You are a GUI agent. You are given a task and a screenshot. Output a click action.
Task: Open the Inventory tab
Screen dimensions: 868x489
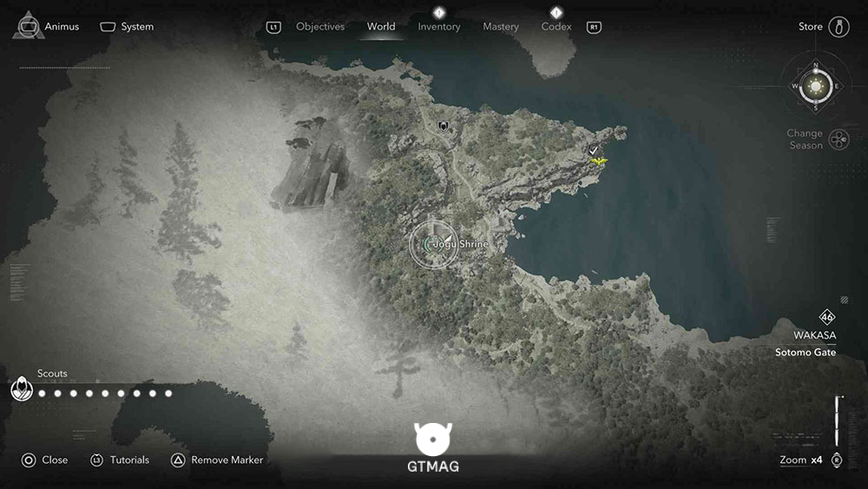[x=439, y=27]
